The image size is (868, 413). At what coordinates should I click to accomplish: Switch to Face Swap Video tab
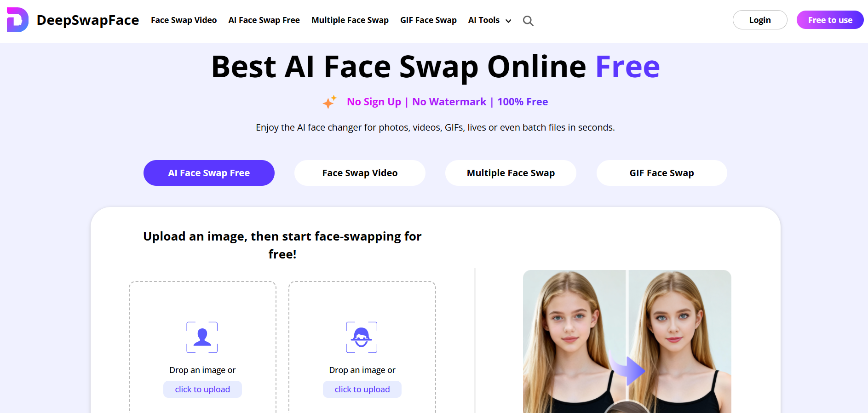360,173
